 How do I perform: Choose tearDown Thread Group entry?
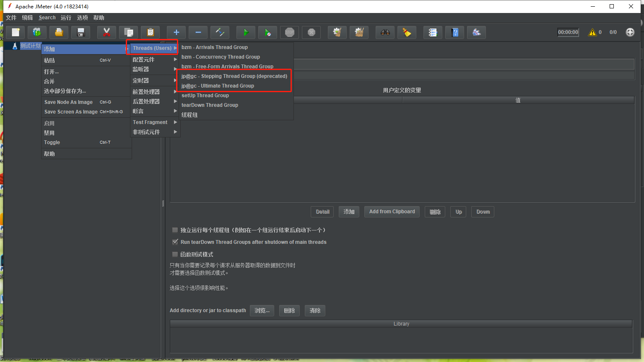click(236, 105)
